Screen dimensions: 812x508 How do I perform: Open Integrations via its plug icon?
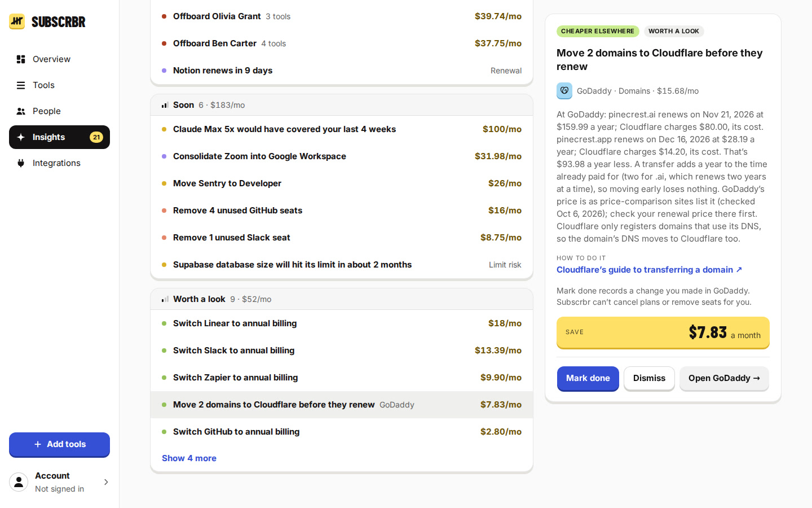[21, 163]
